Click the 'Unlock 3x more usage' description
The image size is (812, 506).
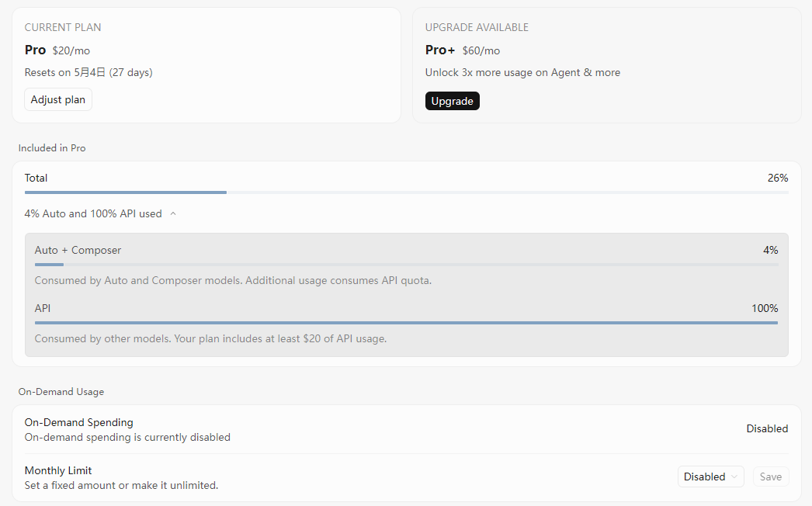pyautogui.click(x=522, y=72)
